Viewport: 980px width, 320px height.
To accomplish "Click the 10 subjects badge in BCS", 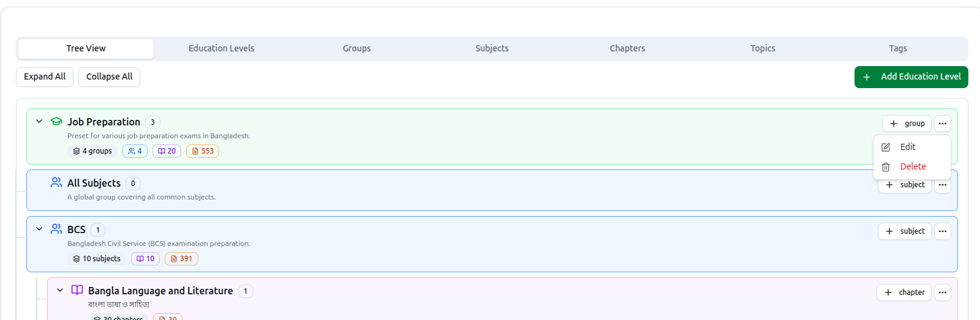I will pos(97,259).
